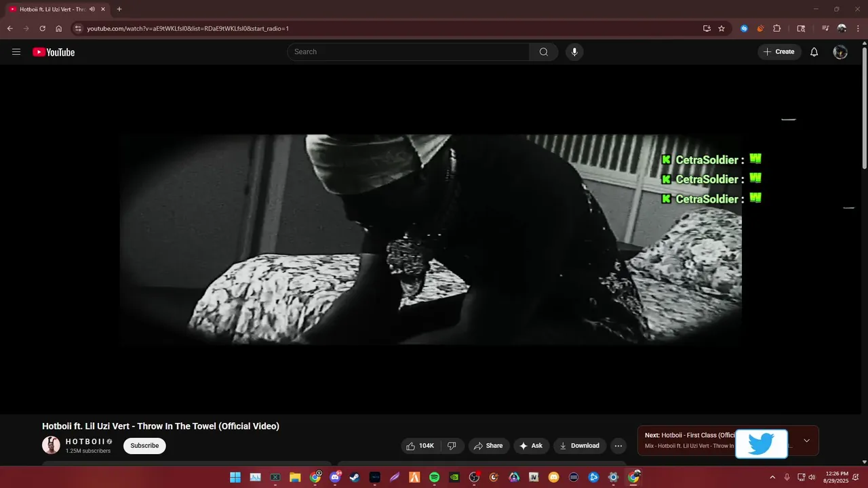
Task: Share this video
Action: click(x=488, y=446)
